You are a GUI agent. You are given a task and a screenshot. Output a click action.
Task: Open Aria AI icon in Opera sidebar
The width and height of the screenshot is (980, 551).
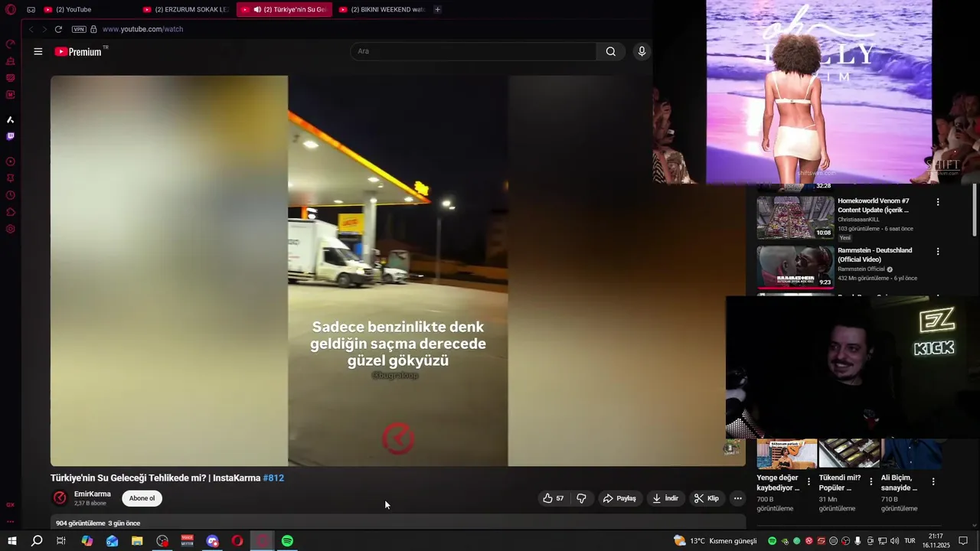click(11, 119)
